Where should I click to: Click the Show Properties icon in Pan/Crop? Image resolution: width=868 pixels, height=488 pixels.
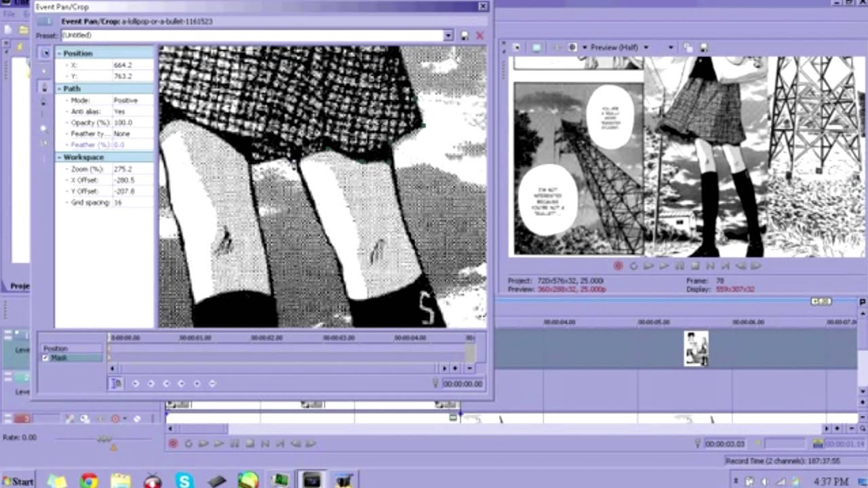[x=45, y=53]
